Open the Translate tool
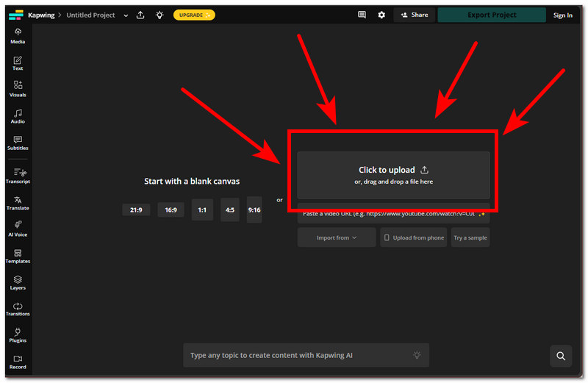 pos(18,203)
